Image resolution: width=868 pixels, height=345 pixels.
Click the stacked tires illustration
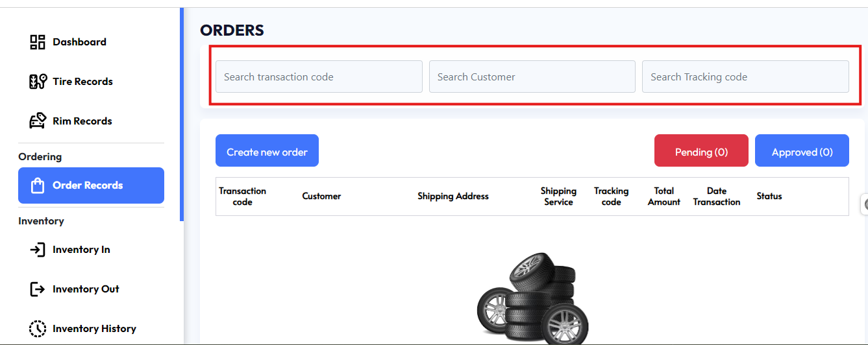532,298
